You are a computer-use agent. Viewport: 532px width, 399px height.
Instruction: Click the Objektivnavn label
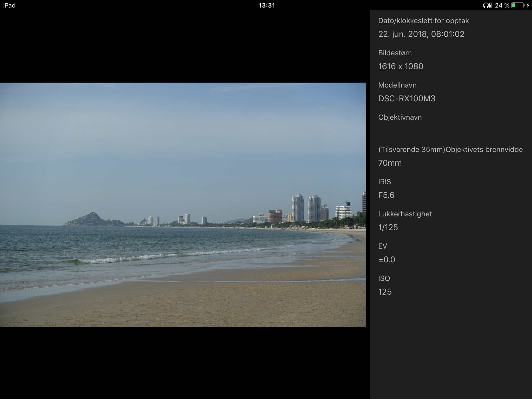(400, 117)
